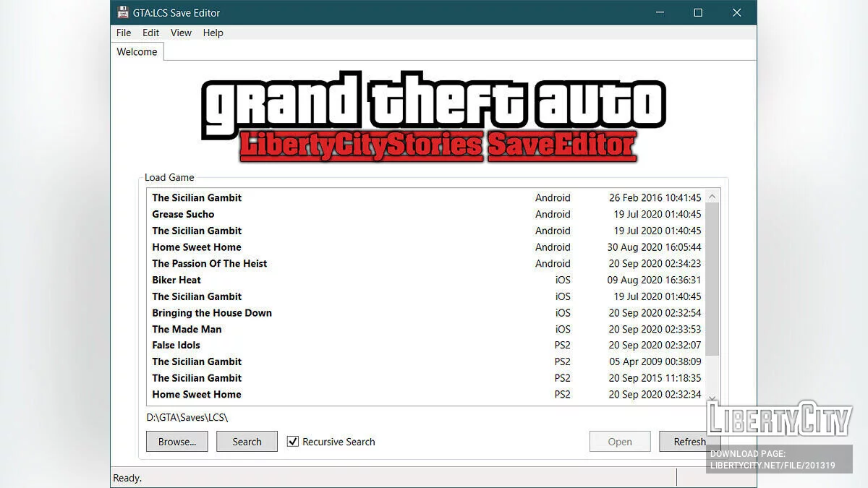This screenshot has width=868, height=488.
Task: Click the scrollbar down arrow
Action: [x=712, y=398]
